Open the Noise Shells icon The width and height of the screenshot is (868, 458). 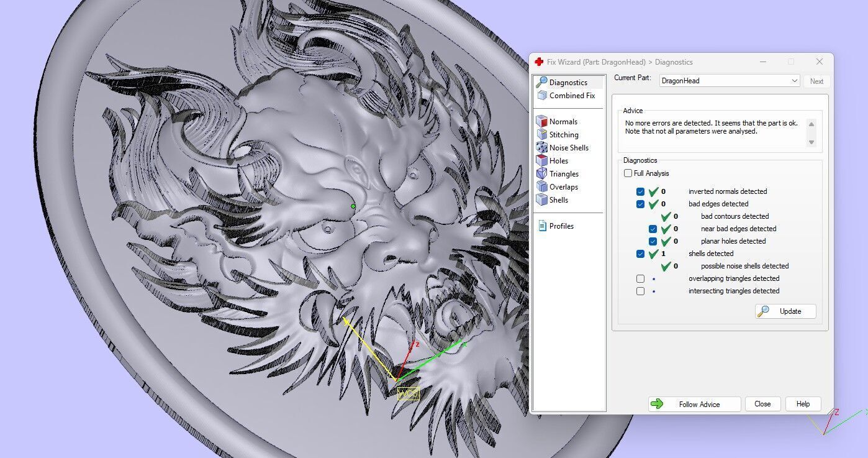541,147
